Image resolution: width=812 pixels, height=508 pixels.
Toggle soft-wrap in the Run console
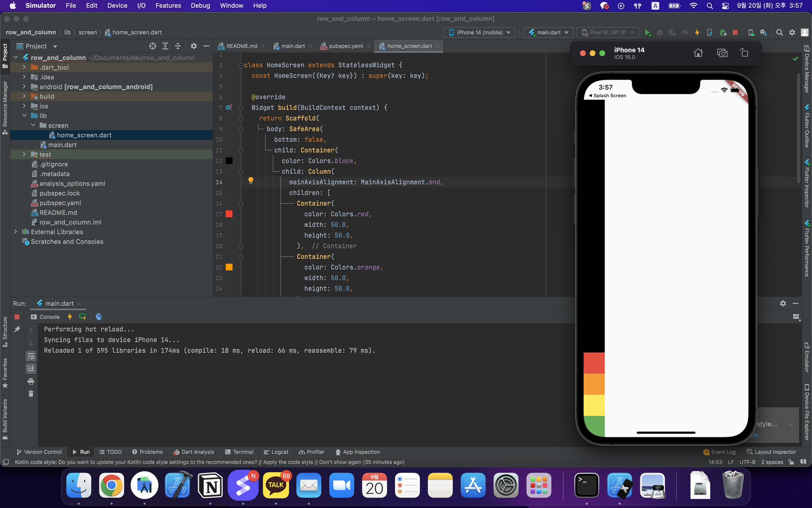tap(31, 356)
